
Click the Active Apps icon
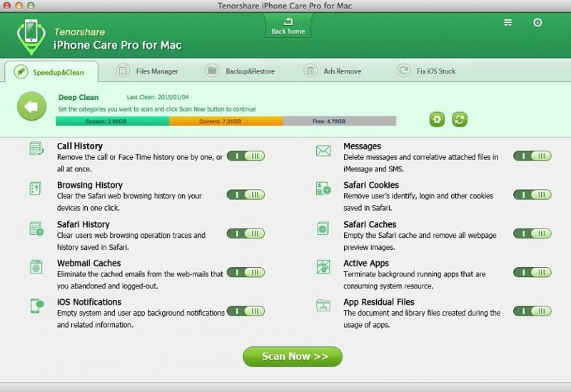[x=323, y=267]
